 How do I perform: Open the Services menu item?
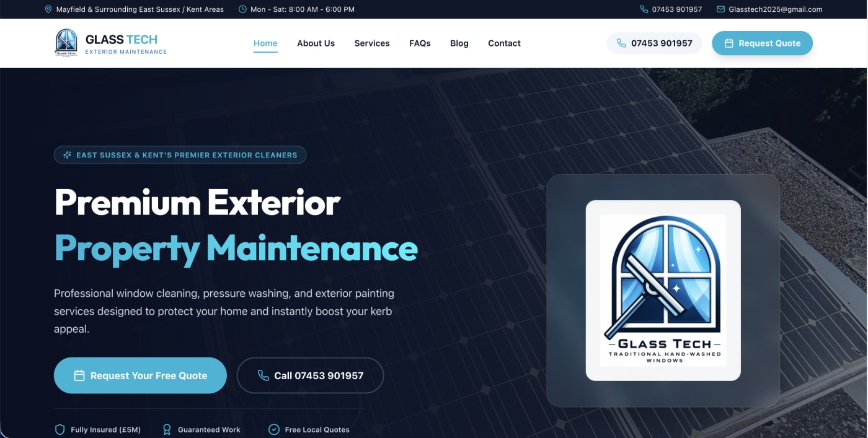click(372, 43)
